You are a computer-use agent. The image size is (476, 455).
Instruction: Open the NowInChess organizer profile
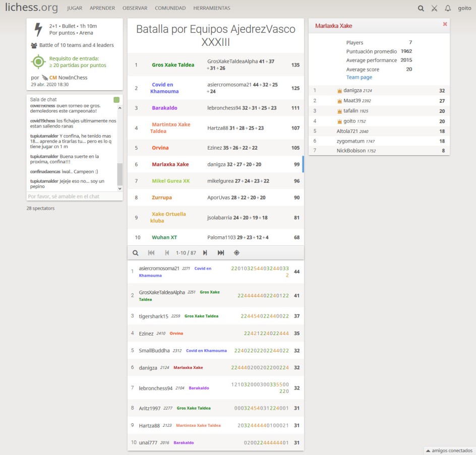[x=66, y=78]
